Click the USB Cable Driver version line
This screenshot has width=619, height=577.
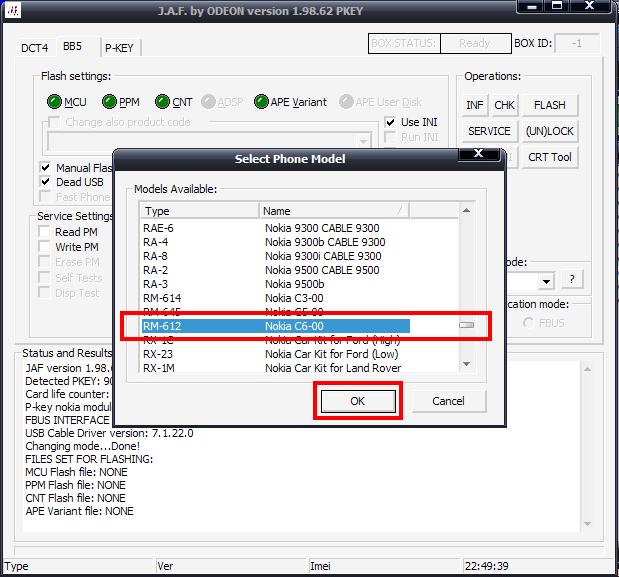click(109, 433)
